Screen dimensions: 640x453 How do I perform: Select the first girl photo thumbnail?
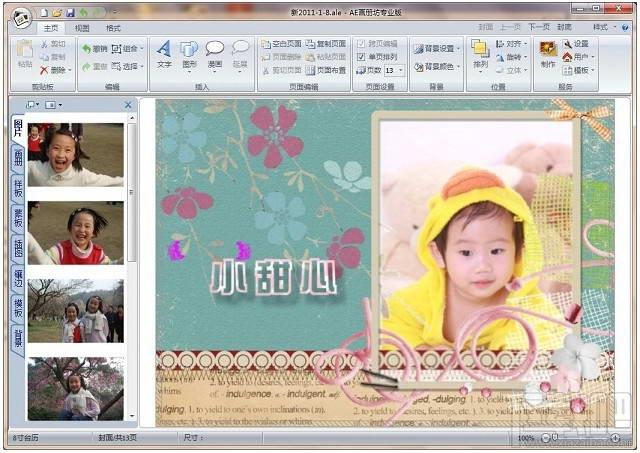pyautogui.click(x=76, y=154)
